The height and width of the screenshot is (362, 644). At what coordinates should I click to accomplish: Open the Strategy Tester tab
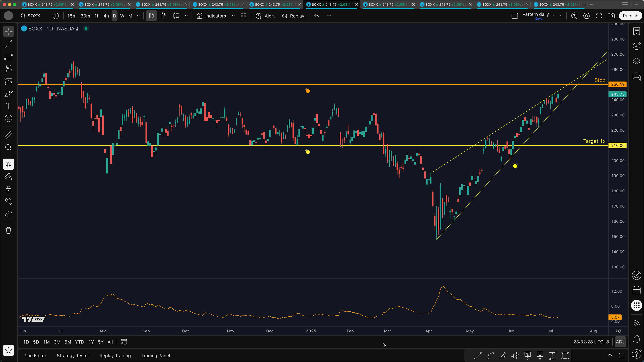[x=73, y=355]
